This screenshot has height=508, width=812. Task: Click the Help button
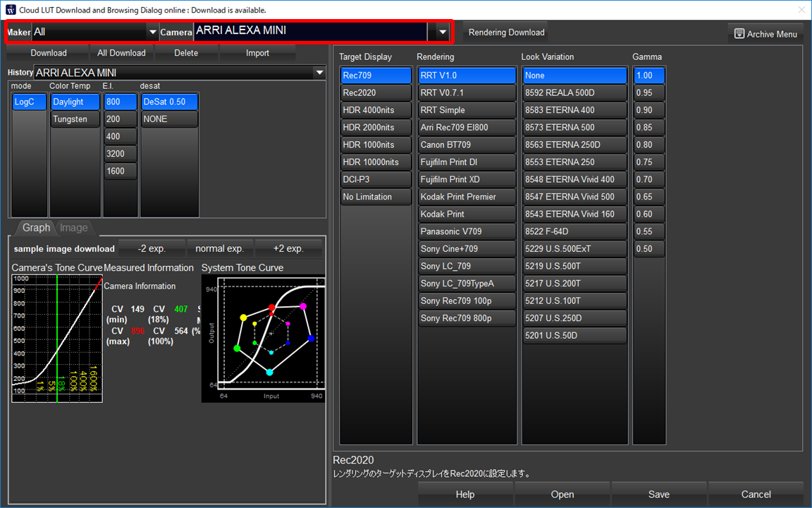465,494
